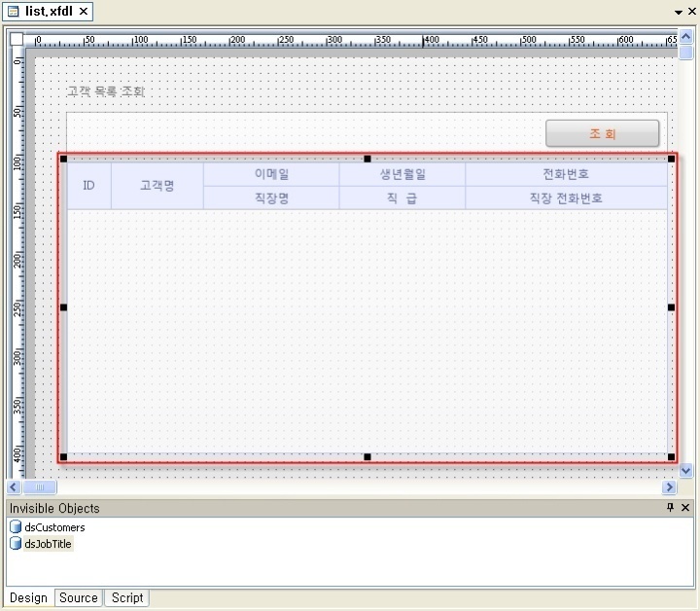Select the 전화번호 header cell
Image resolution: width=700 pixels, height=611 pixels.
point(566,174)
